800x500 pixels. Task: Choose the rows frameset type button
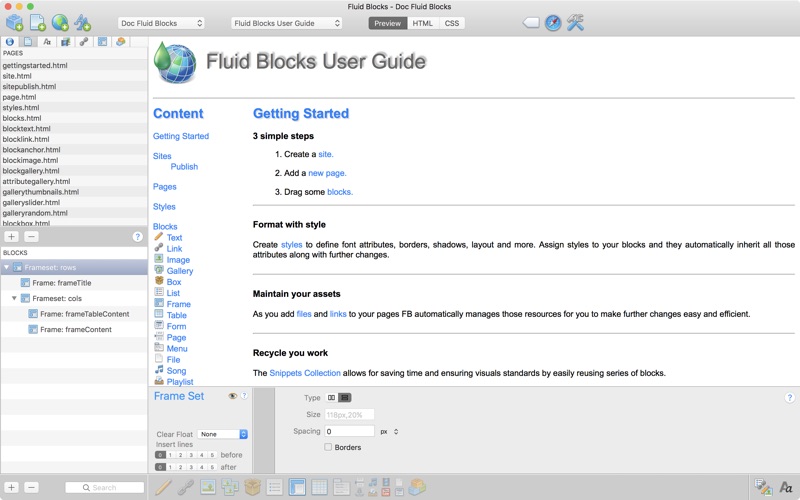click(x=345, y=397)
